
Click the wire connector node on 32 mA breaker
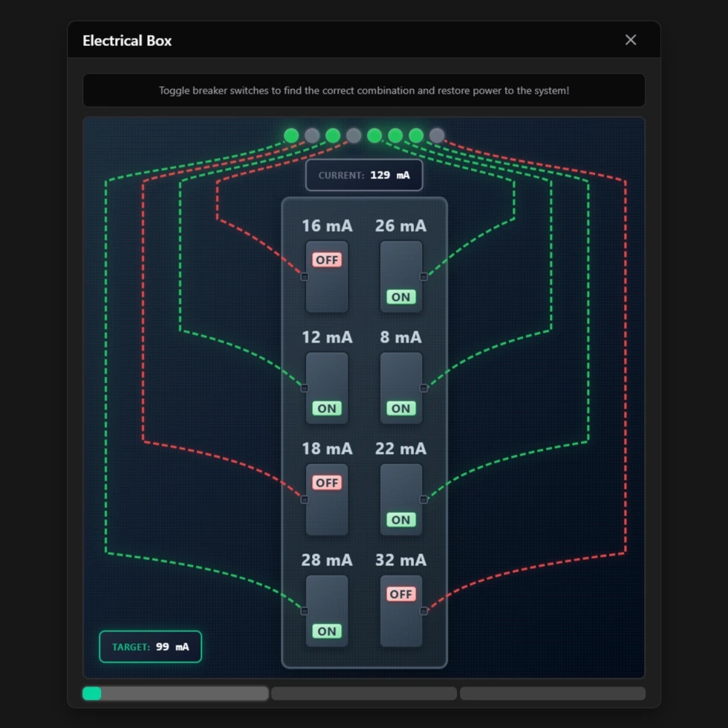[x=423, y=611]
